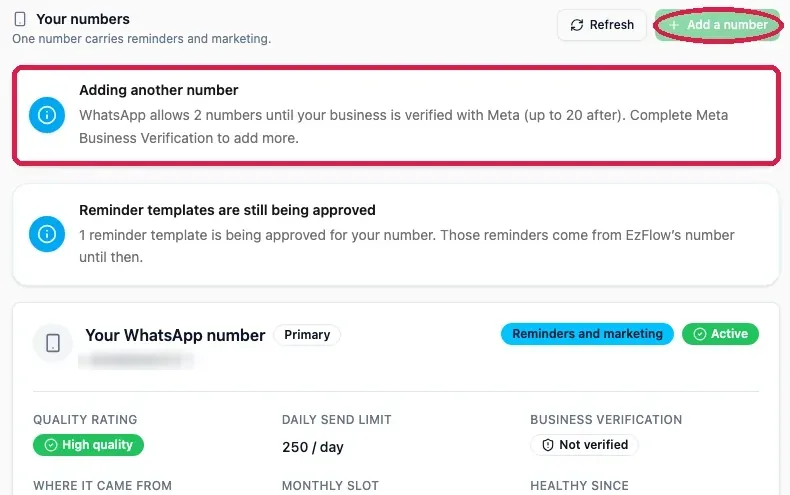Click the blurred phone number text
This screenshot has width=790, height=495.
click(135, 360)
